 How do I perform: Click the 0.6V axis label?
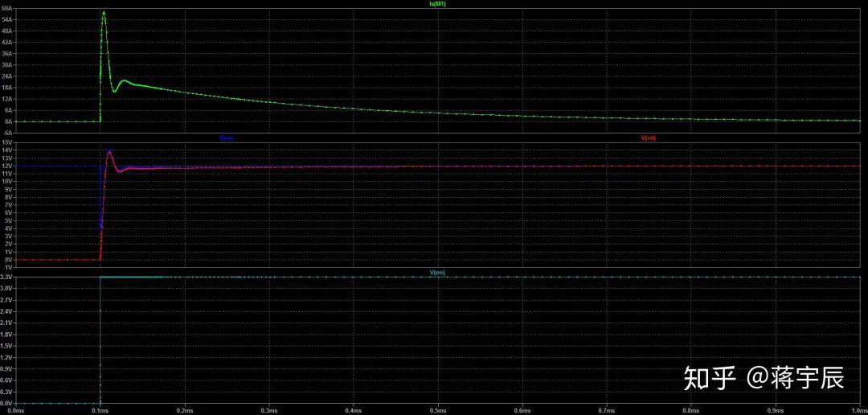pyautogui.click(x=8, y=380)
